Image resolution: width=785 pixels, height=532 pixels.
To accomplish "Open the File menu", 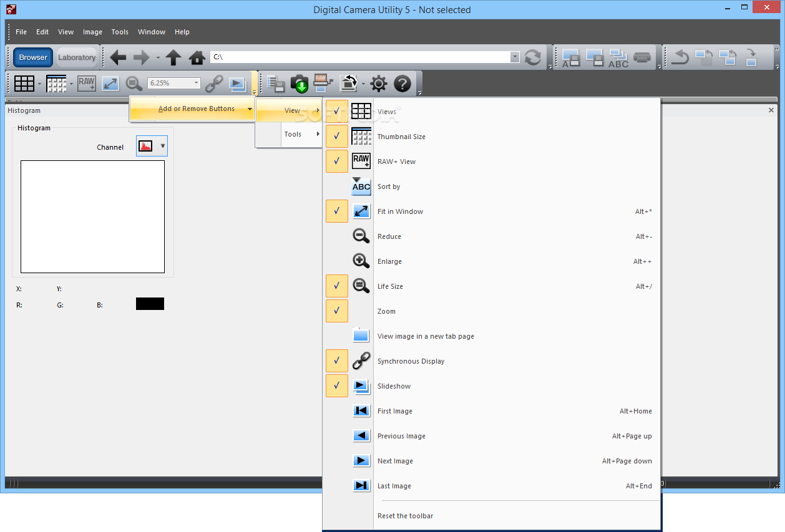I will click(x=21, y=32).
